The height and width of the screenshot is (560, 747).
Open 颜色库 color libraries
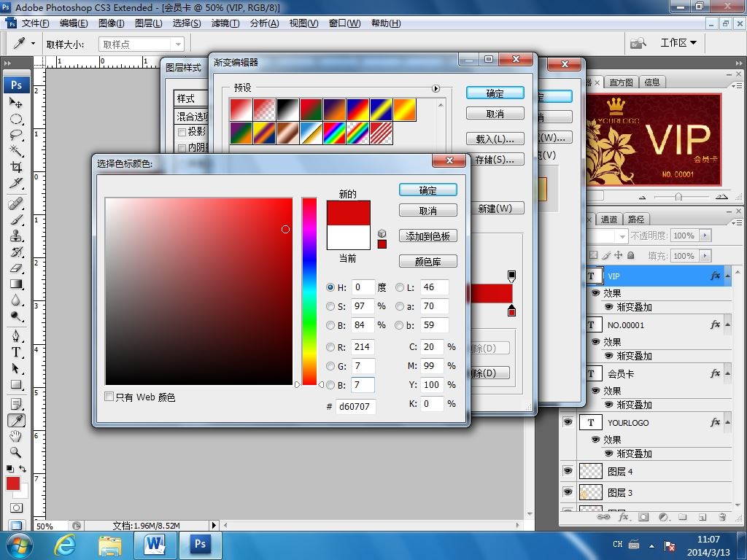click(x=427, y=262)
